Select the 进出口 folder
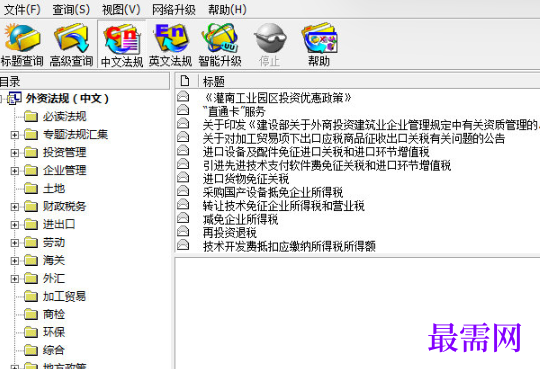Viewport: 540px width, 369px height. [x=59, y=224]
